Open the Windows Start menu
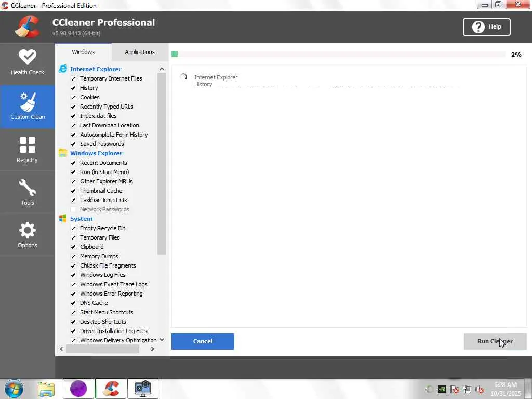 tap(14, 389)
